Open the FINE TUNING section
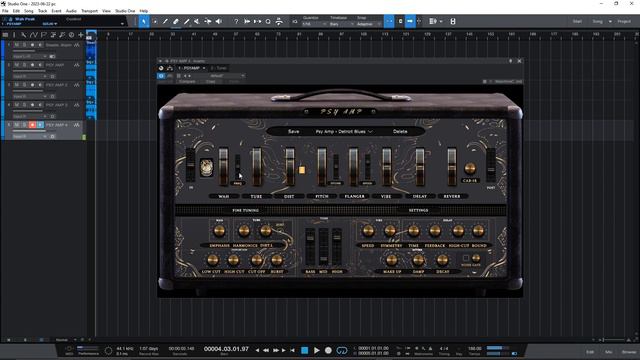 pos(246,210)
